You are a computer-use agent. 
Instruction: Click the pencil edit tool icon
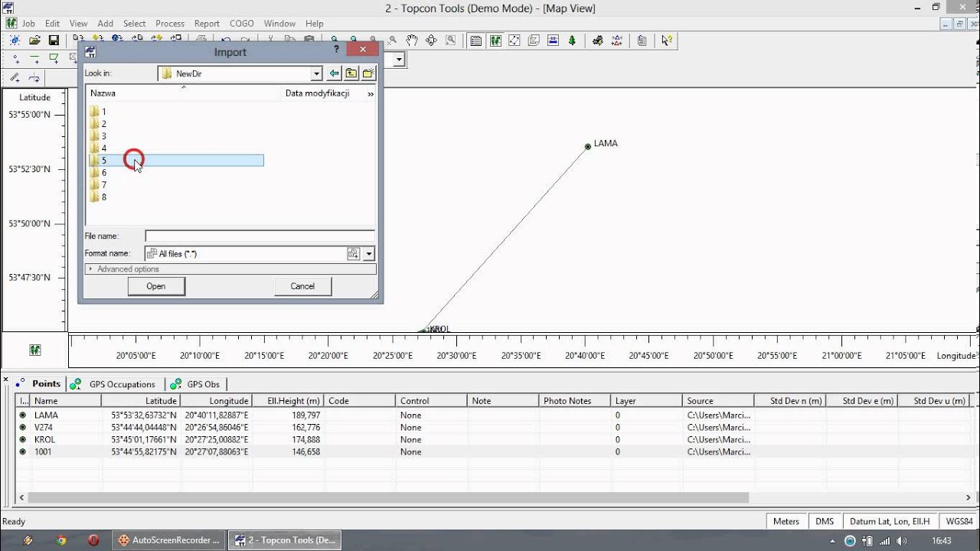click(15, 77)
